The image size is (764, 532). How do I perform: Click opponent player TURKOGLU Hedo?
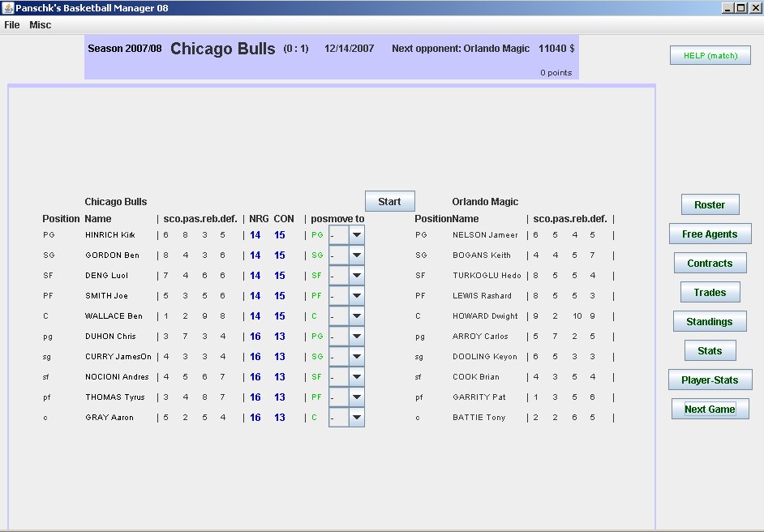(x=487, y=275)
